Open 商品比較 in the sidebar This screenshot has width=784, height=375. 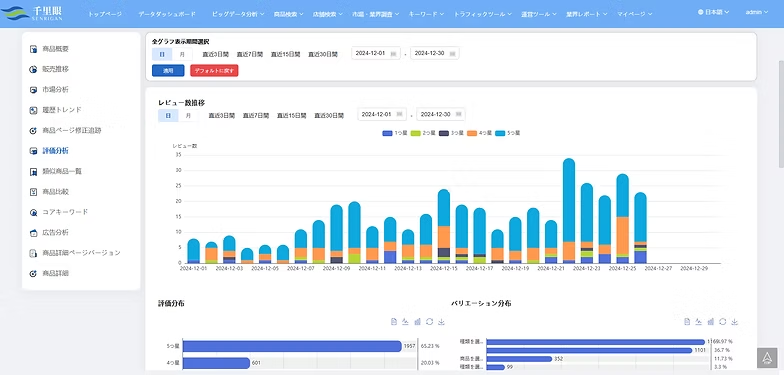(x=49, y=192)
